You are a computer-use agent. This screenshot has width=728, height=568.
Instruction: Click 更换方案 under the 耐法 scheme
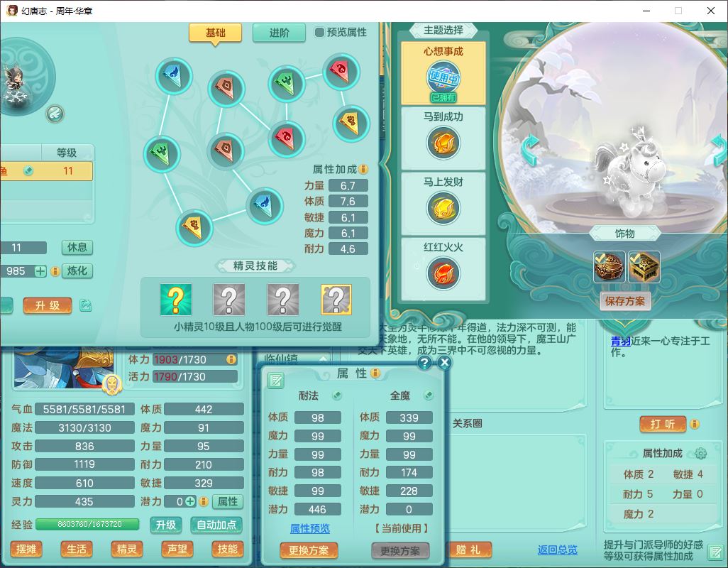click(308, 551)
